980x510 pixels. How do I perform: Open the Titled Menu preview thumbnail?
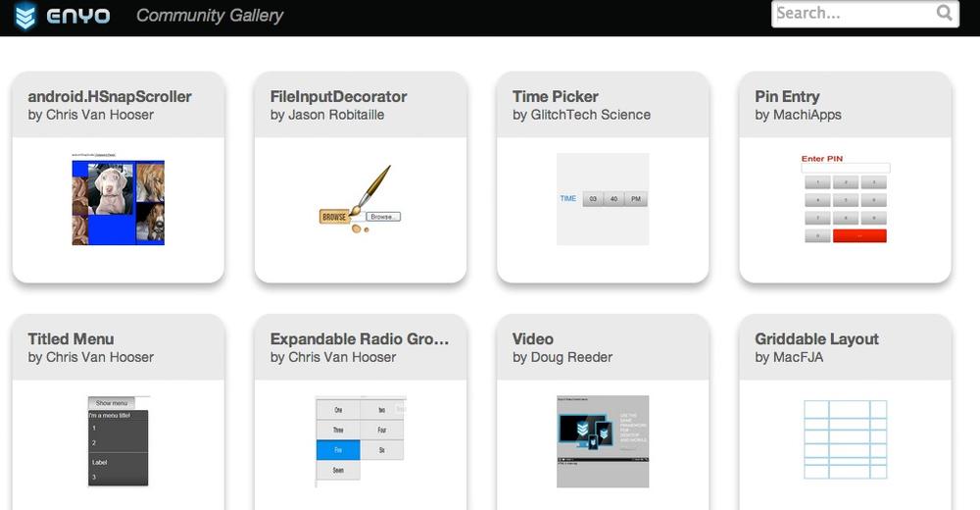pyautogui.click(x=119, y=441)
